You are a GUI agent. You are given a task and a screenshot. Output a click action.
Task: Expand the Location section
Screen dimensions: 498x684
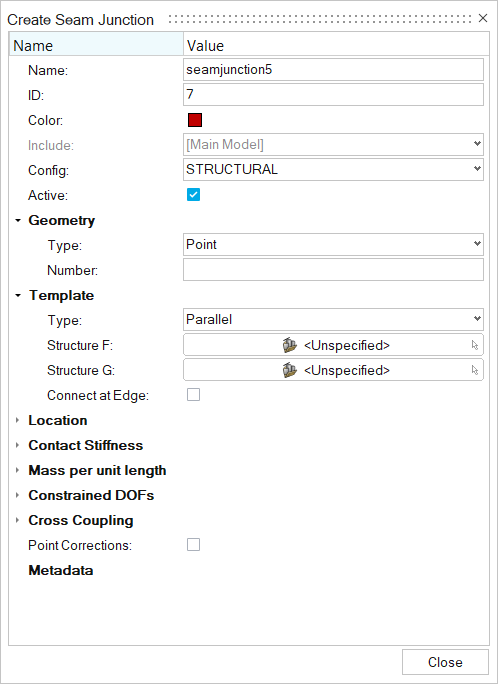(18, 420)
